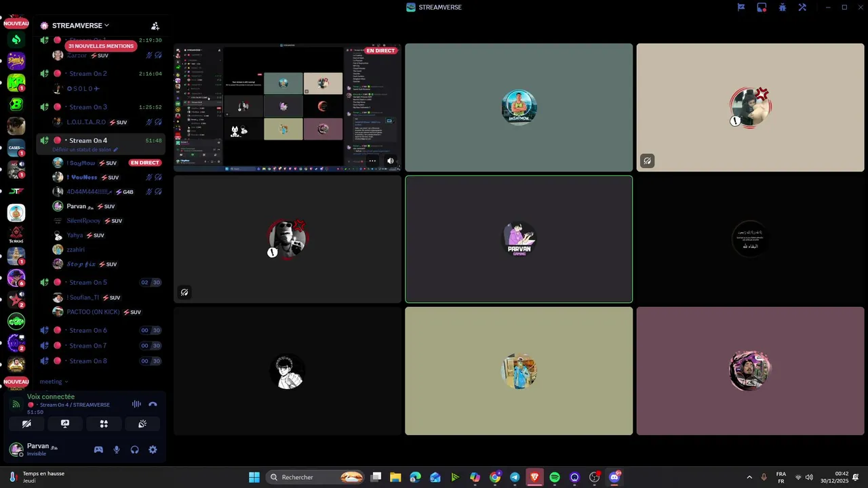Screen dimensions: 868x488
Task: Click the EN DIRECT badge beside SayMow
Action: [145, 163]
